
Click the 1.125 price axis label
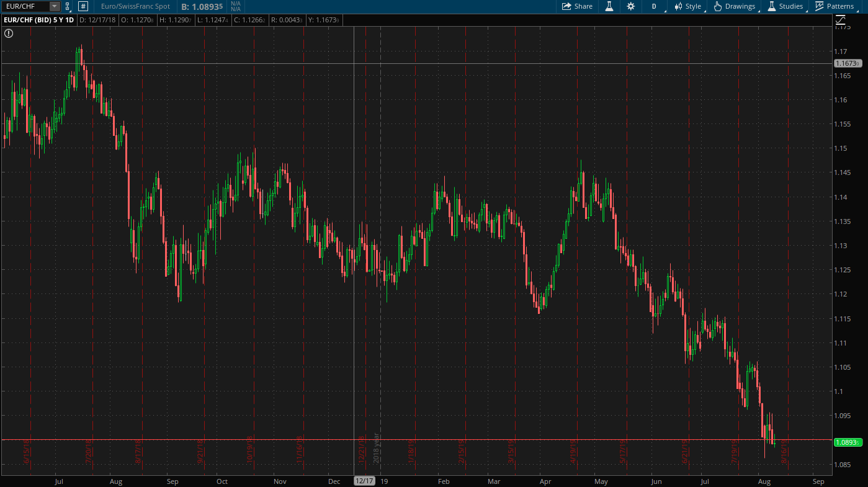(843, 270)
